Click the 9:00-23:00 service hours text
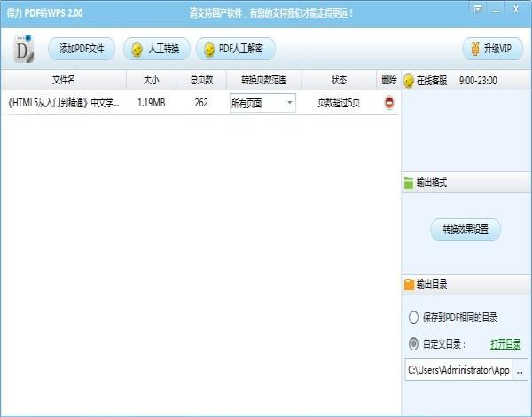The height and width of the screenshot is (417, 532). (x=478, y=81)
